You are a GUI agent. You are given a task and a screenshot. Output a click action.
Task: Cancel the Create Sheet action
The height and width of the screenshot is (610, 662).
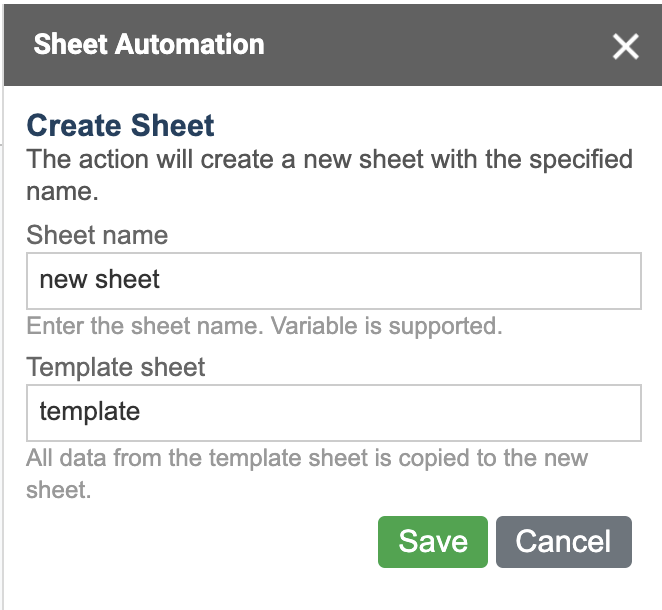pyautogui.click(x=564, y=542)
